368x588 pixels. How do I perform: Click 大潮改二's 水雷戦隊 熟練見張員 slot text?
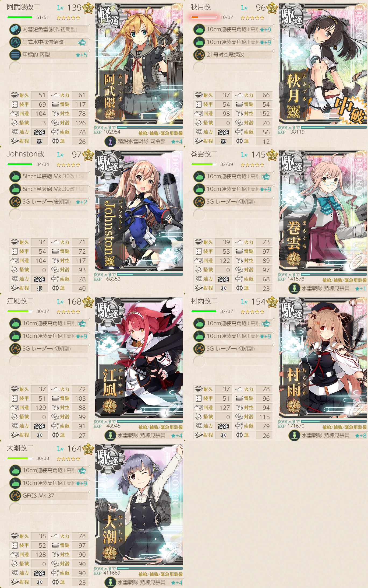click(141, 582)
